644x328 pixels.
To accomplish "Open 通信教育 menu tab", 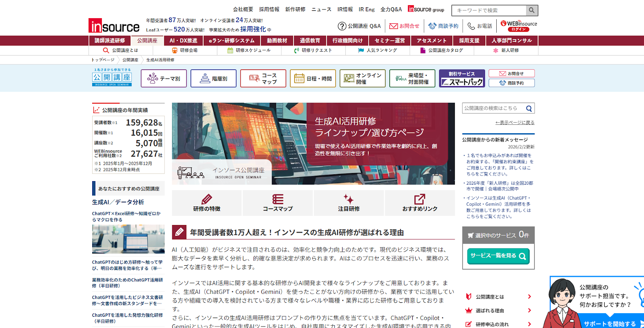I will pos(310,41).
